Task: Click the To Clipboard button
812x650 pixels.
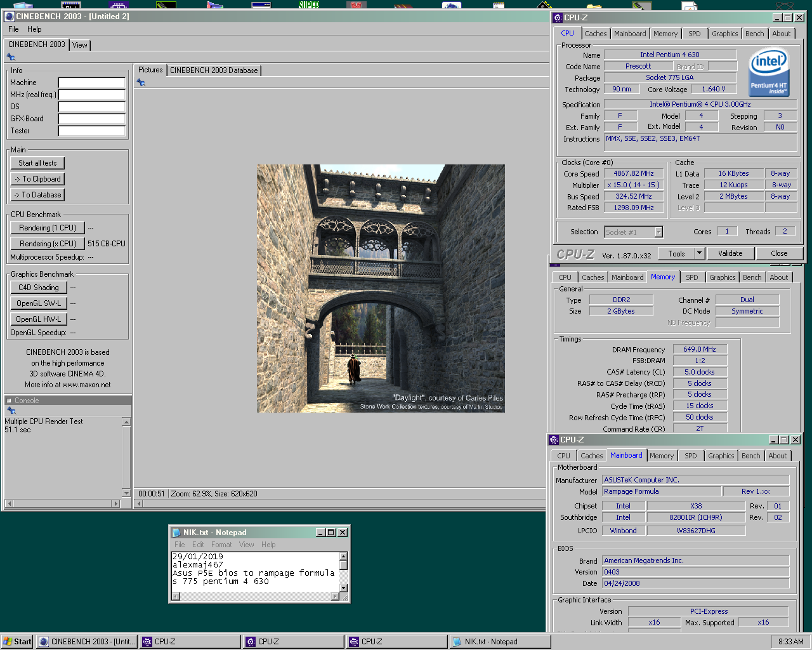Action: pyautogui.click(x=37, y=179)
